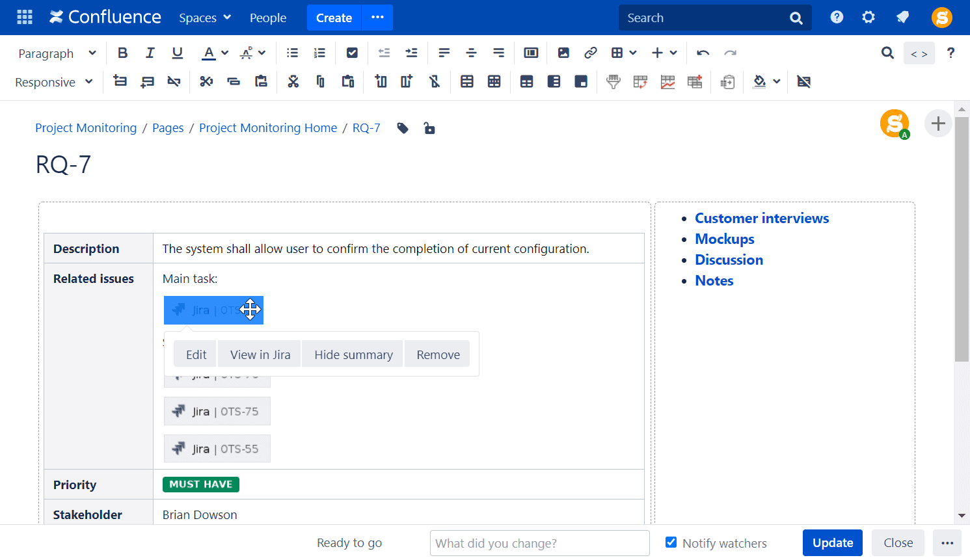Apply italic formatting
This screenshot has width=970, height=560.
[150, 53]
